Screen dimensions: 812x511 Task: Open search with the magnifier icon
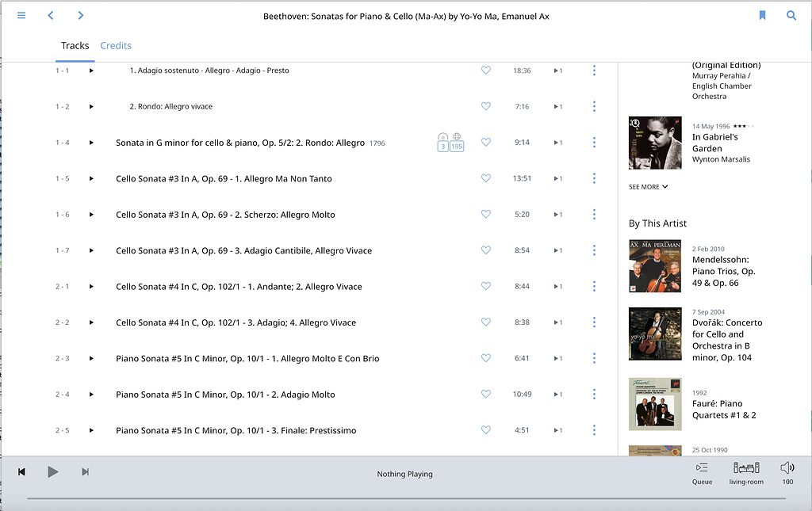point(791,16)
